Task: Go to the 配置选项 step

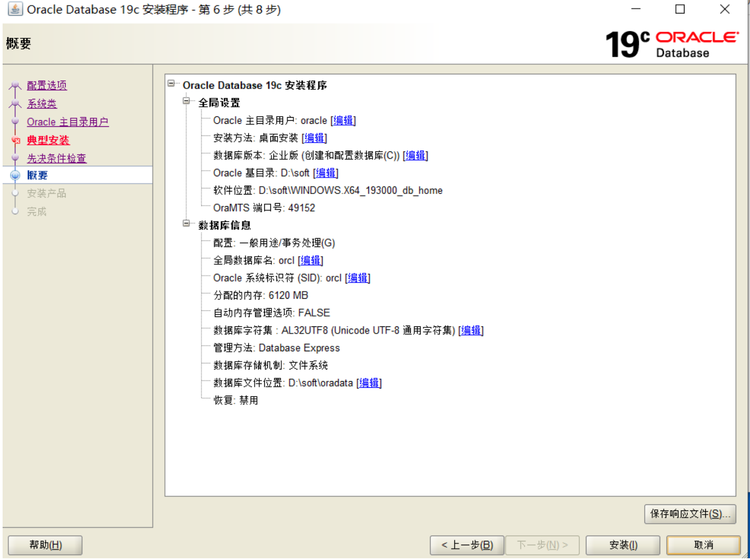Action: coord(47,86)
